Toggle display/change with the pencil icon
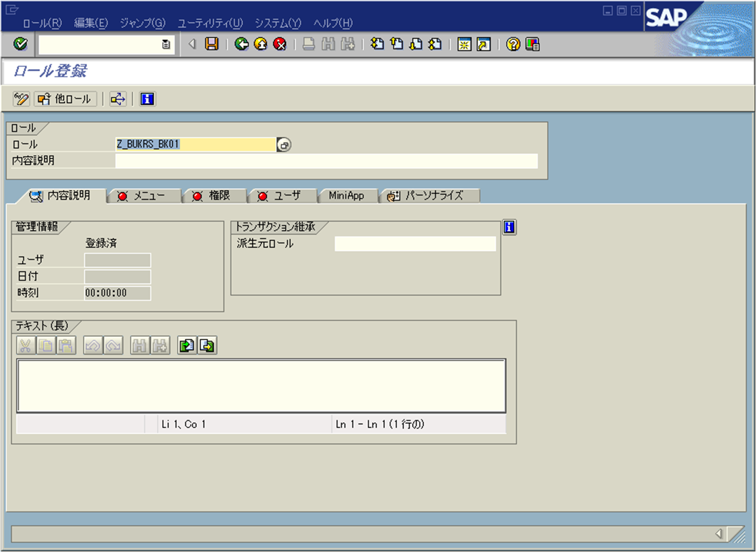Screen dimensions: 756x552 [21, 99]
